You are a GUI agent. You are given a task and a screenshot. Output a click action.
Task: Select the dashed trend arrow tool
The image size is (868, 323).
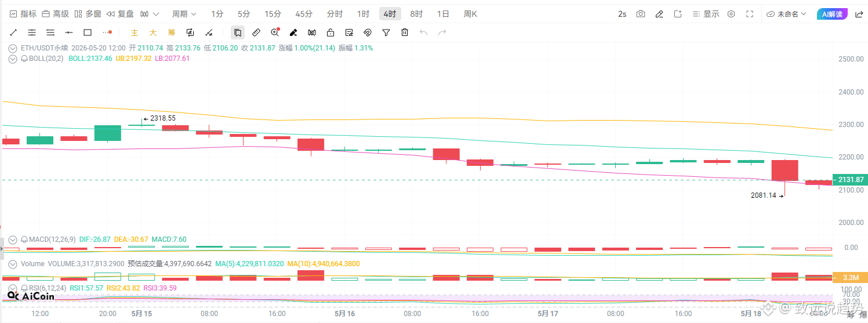(209, 32)
